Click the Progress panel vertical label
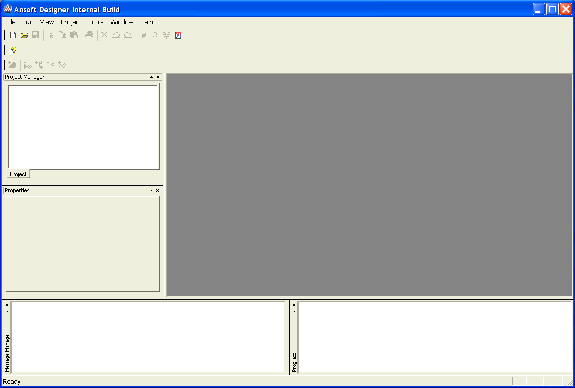The width and height of the screenshot is (575, 388). click(294, 362)
